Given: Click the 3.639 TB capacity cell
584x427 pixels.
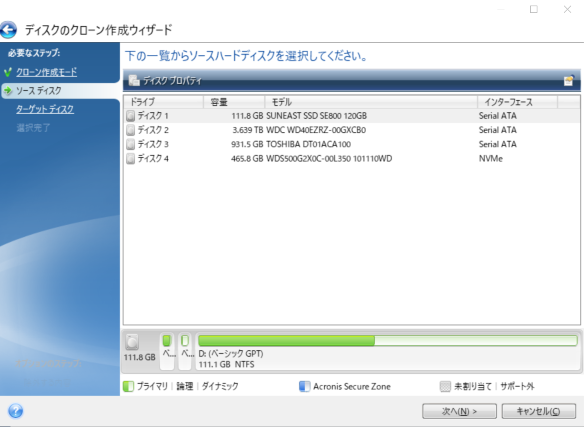Looking at the screenshot, I should 248,130.
